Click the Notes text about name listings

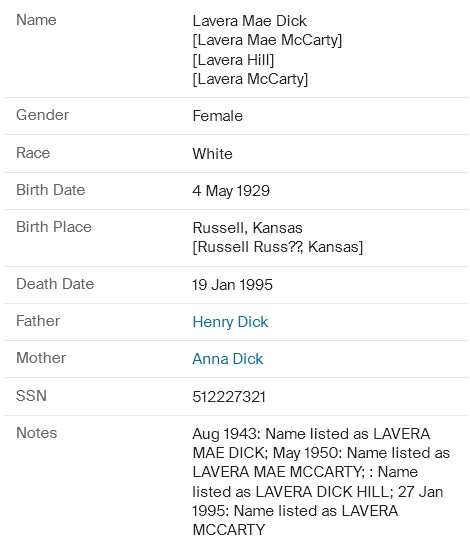coord(321,482)
